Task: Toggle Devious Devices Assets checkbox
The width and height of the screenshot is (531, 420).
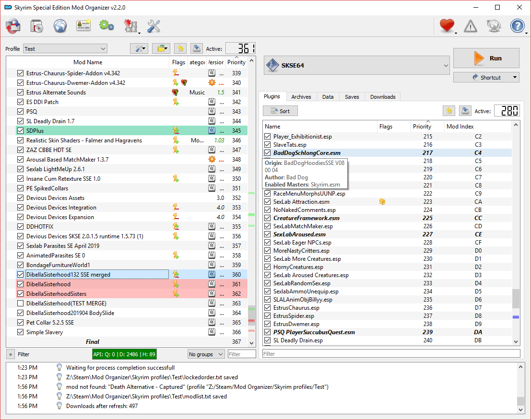Action: pos(20,198)
